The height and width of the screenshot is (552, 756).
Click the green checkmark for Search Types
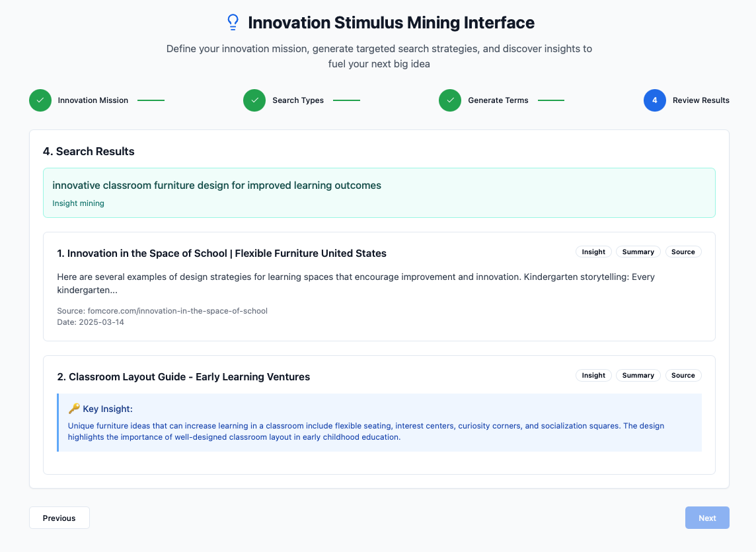(x=254, y=100)
